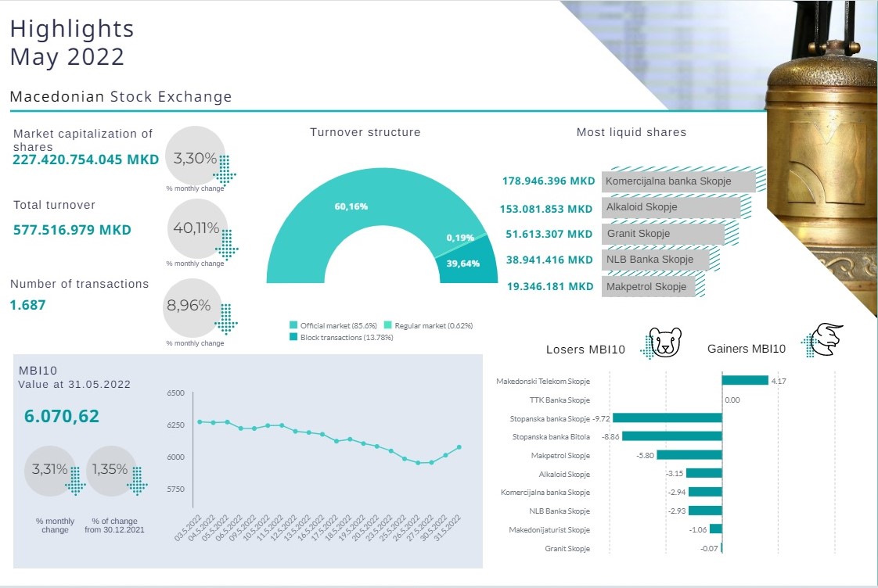Click the Alkaloid Skopje liquid share bar
The height and width of the screenshot is (588, 878).
point(671,208)
